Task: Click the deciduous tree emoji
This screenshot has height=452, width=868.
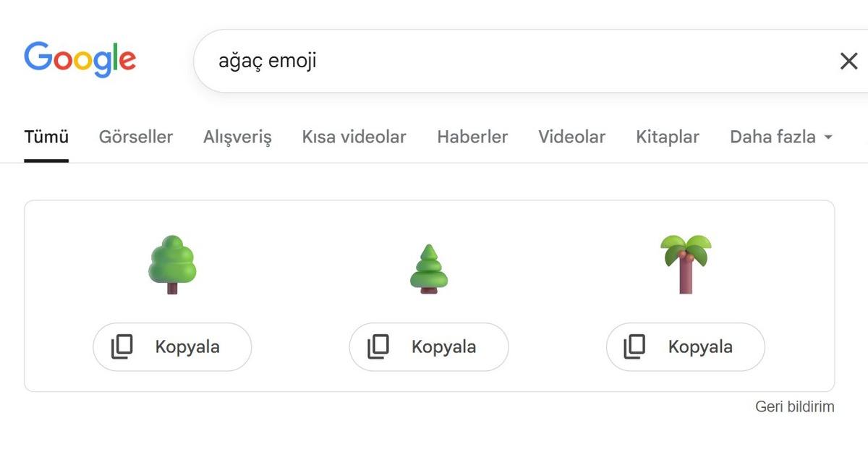Action: (x=172, y=264)
